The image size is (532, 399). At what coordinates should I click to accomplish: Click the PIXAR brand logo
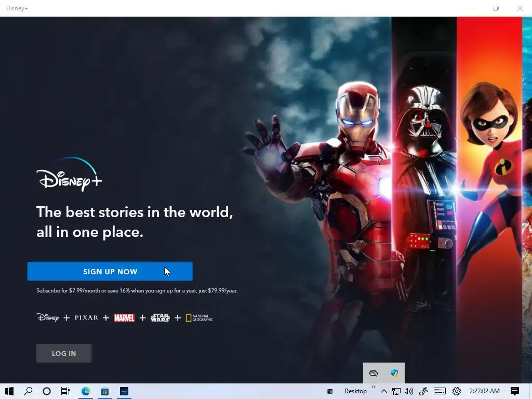(86, 318)
